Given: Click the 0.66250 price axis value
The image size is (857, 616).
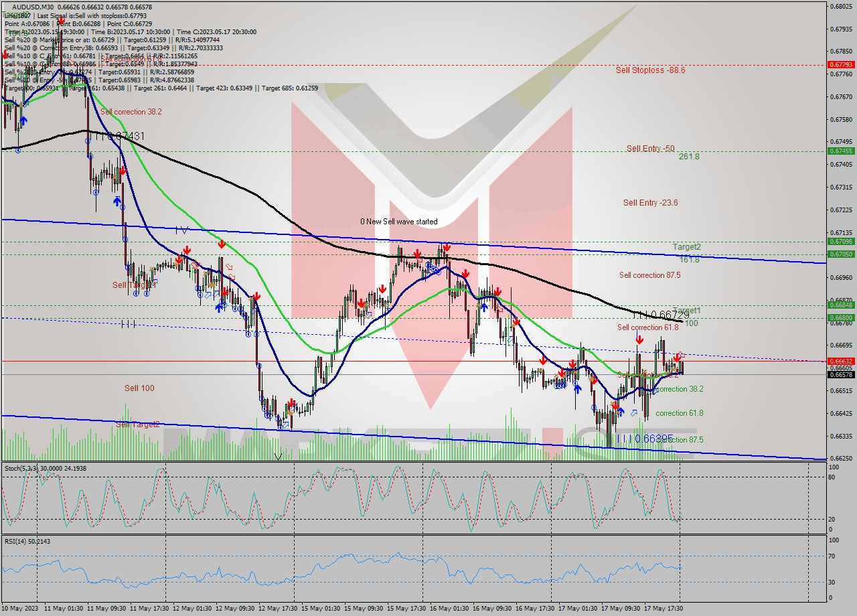Looking at the screenshot, I should click(x=841, y=459).
